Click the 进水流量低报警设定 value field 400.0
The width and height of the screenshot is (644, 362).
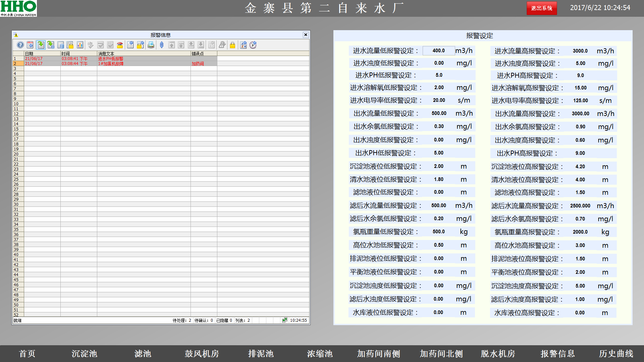coord(438,51)
